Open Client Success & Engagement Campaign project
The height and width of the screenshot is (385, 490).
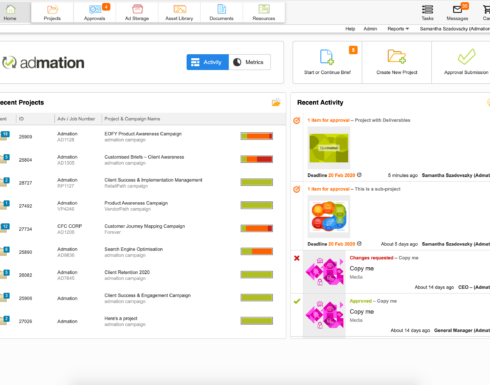[x=147, y=295]
